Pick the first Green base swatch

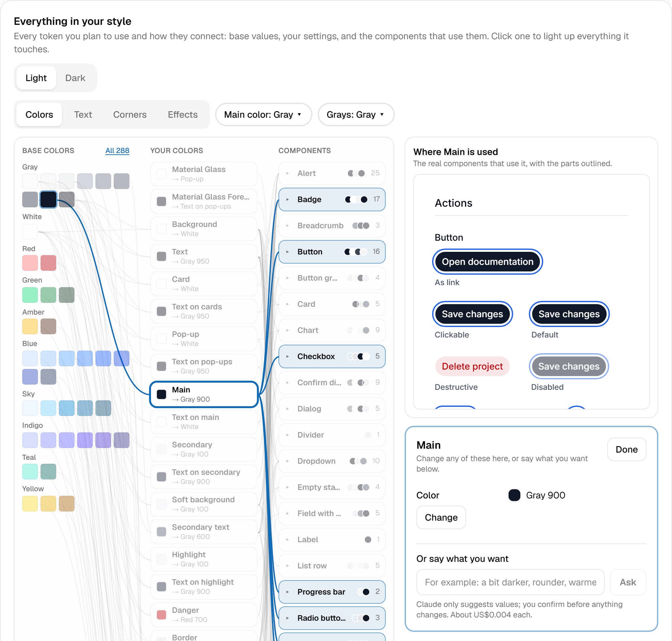(30, 295)
